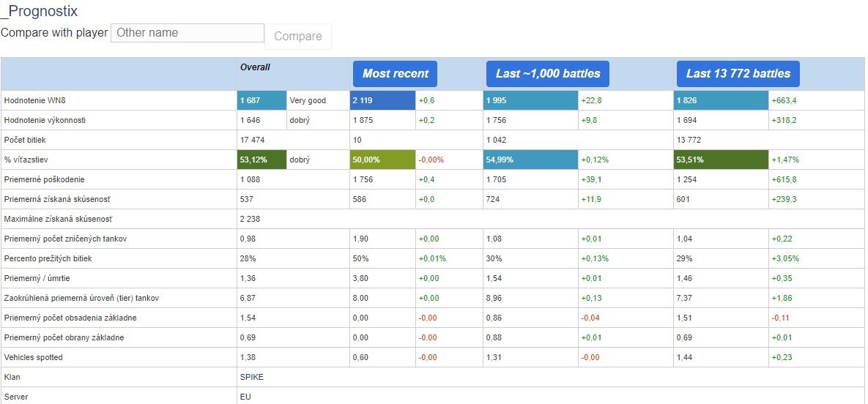Click the _Prognostix player name heading
Image resolution: width=868 pixels, height=404 pixels.
pos(40,10)
